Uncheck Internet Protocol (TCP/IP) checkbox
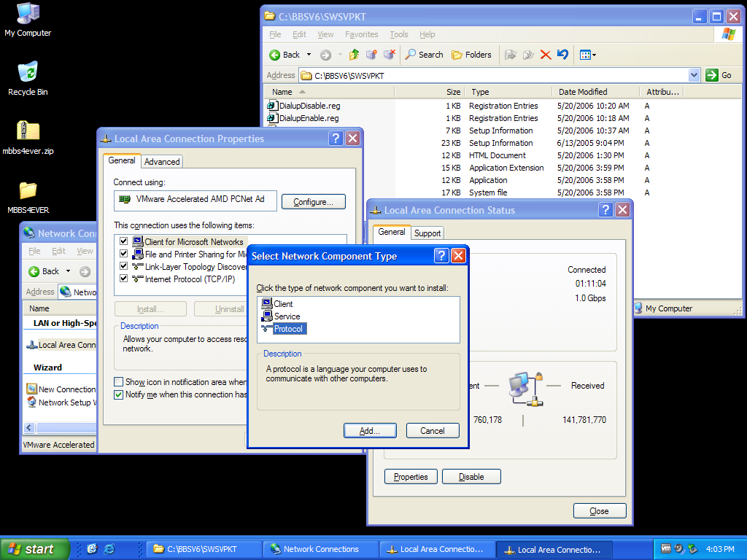Viewport: 747px width, 560px height. click(124, 279)
